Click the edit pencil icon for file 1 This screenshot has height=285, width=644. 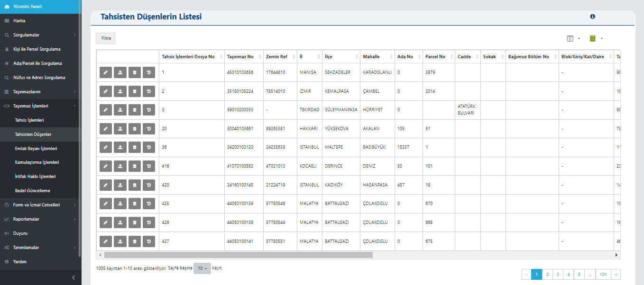coord(106,72)
